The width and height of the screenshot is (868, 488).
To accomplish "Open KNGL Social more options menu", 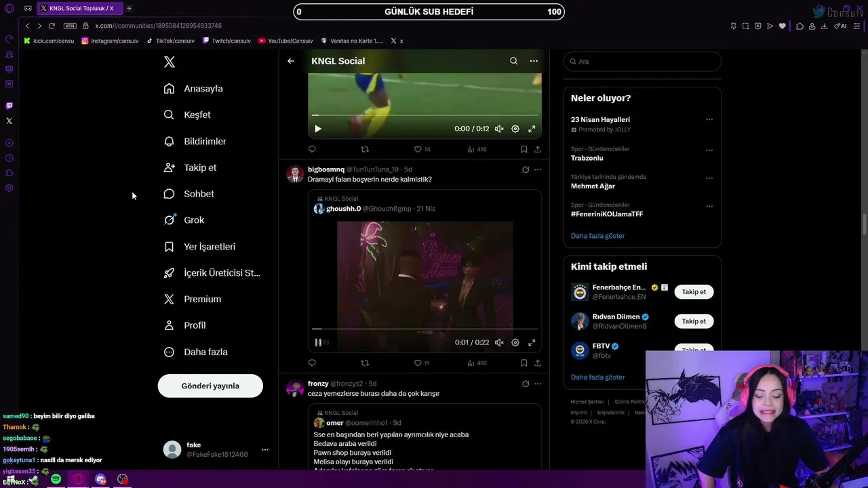I will coord(534,61).
